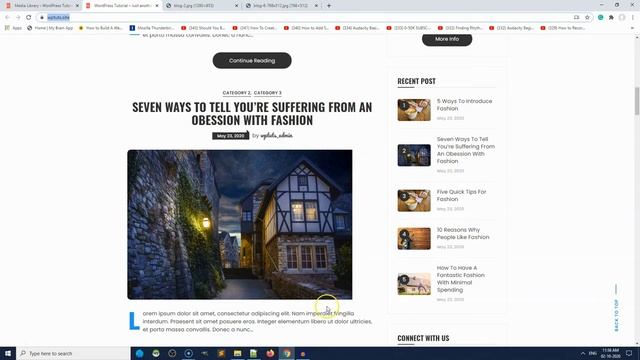Click thumbnail of Five Quick Tips post
640x360 pixels.
tap(414, 200)
